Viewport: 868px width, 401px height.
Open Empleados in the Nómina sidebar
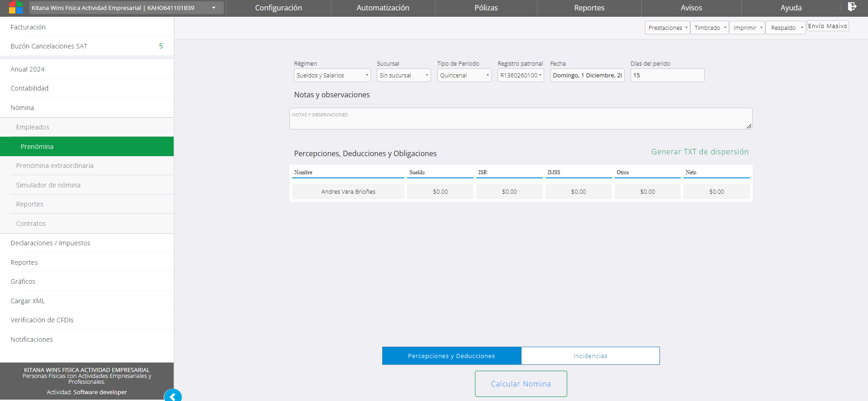click(33, 127)
